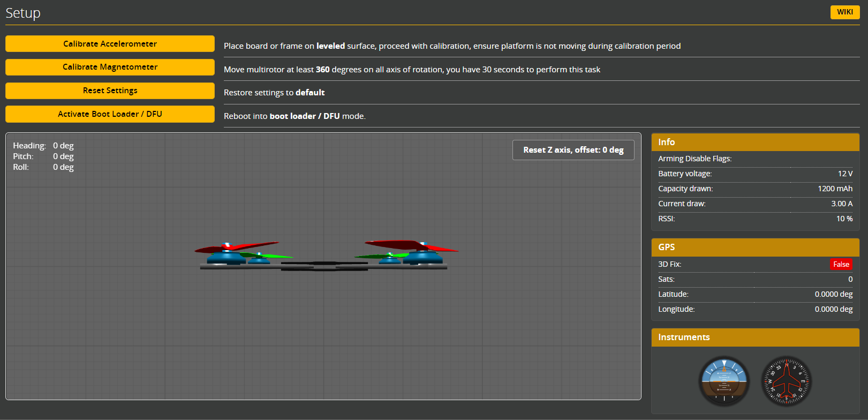Click the red False 3D Fix badge

pyautogui.click(x=841, y=264)
